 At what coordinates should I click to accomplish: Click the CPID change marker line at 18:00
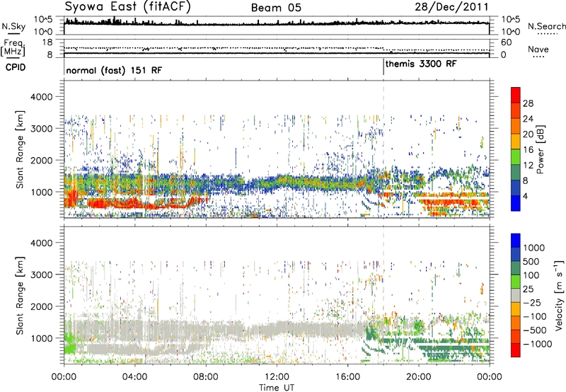(383, 67)
